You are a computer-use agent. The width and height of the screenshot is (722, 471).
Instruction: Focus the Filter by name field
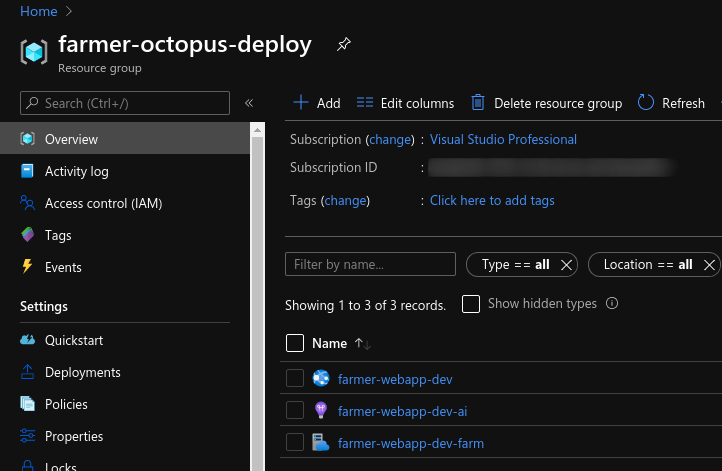[x=370, y=264]
